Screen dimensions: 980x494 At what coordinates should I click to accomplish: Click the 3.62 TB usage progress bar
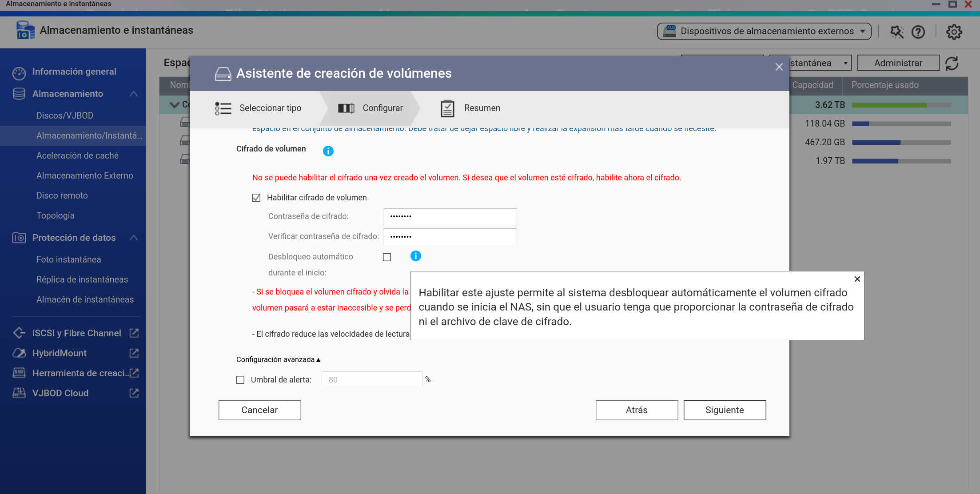(x=901, y=105)
